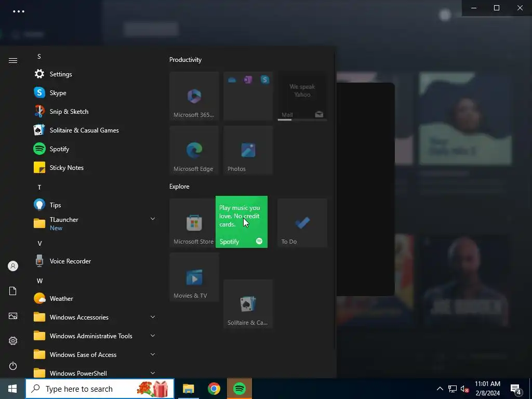Image resolution: width=532 pixels, height=399 pixels.
Task: Click the Power icon in Start sidebar
Action: pyautogui.click(x=13, y=366)
